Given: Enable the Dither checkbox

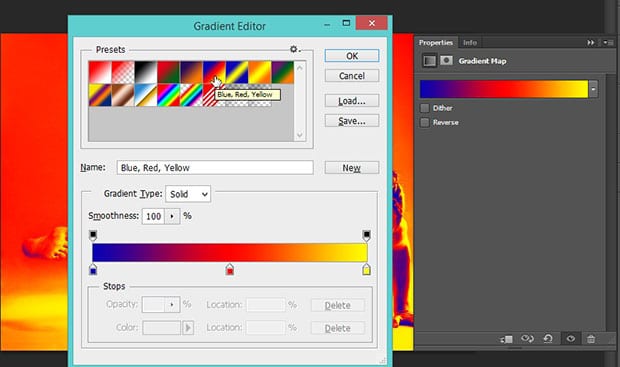Looking at the screenshot, I should click(425, 108).
